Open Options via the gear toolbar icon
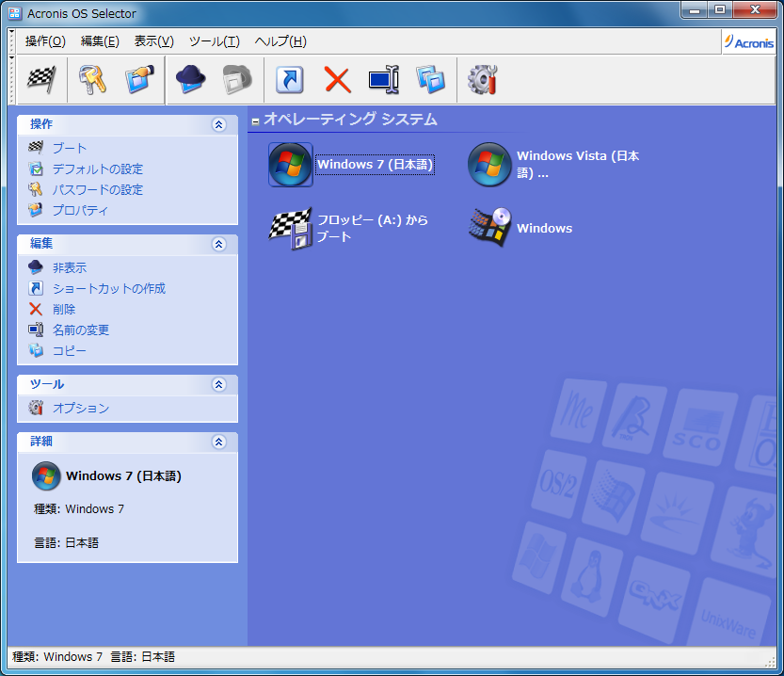 483,79
